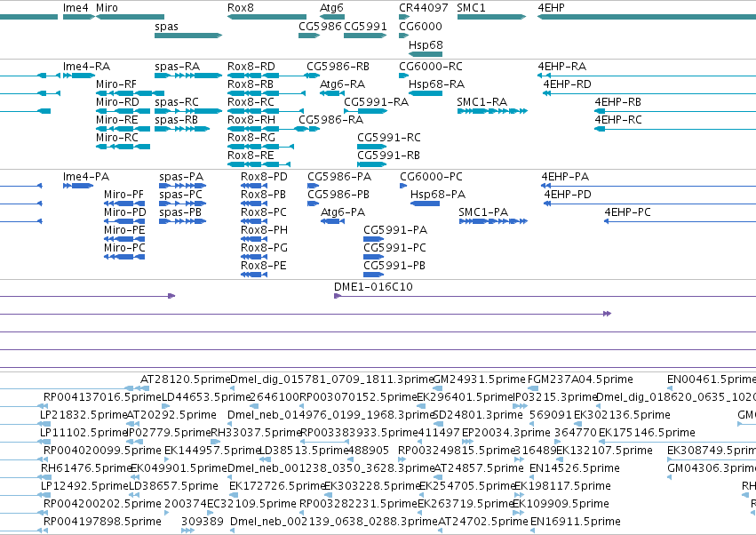Click the EP20034.3prime EST label
Viewport: 756px width, 535px height.
tap(505, 433)
